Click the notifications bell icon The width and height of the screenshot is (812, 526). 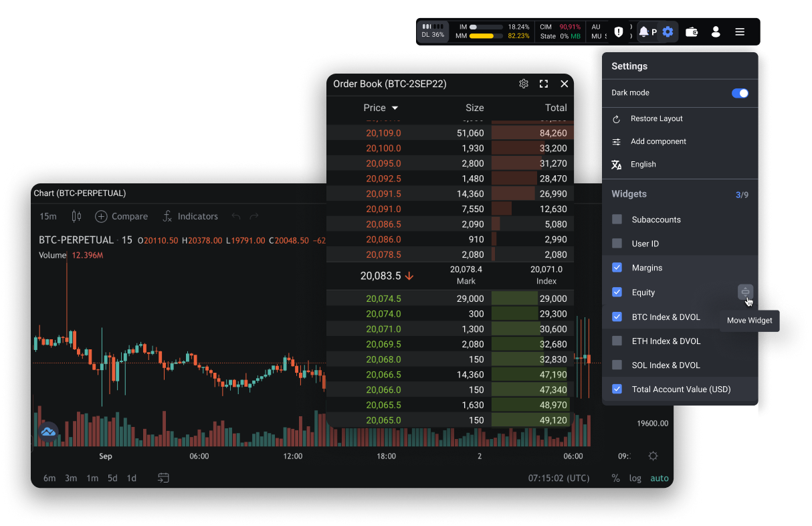[x=643, y=31]
